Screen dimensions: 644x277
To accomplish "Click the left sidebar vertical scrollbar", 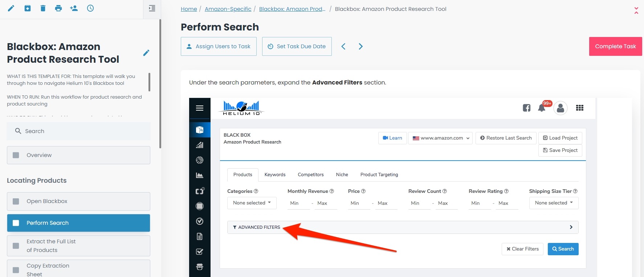I will [160, 83].
